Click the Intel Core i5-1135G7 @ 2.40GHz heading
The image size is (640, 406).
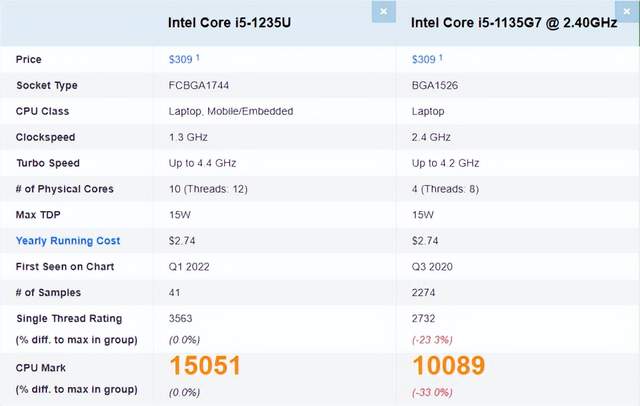(x=514, y=23)
